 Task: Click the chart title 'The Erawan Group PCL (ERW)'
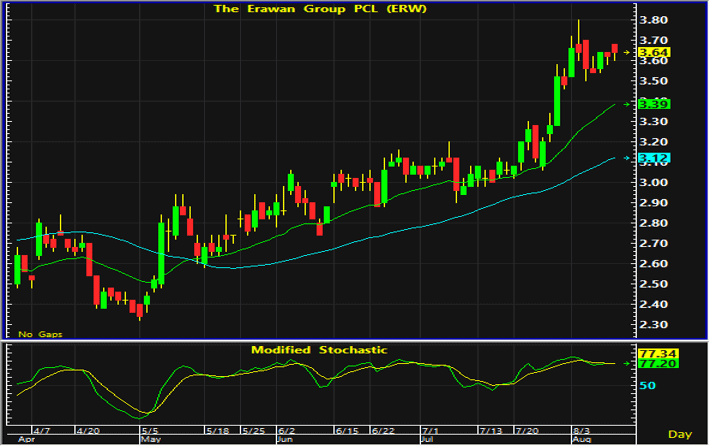pyautogui.click(x=320, y=9)
